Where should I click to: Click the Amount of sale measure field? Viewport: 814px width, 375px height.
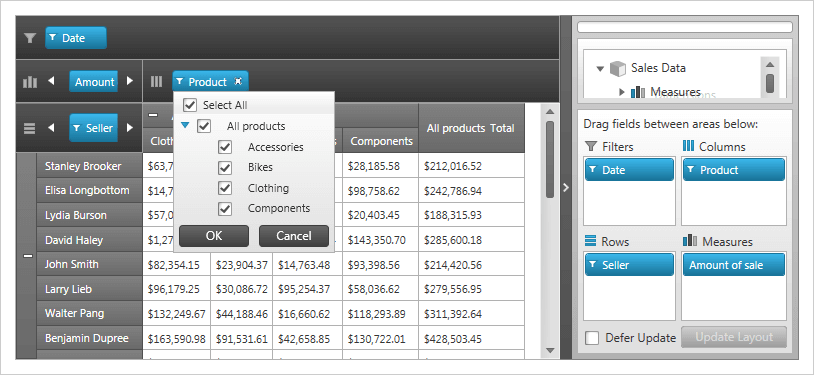click(734, 265)
